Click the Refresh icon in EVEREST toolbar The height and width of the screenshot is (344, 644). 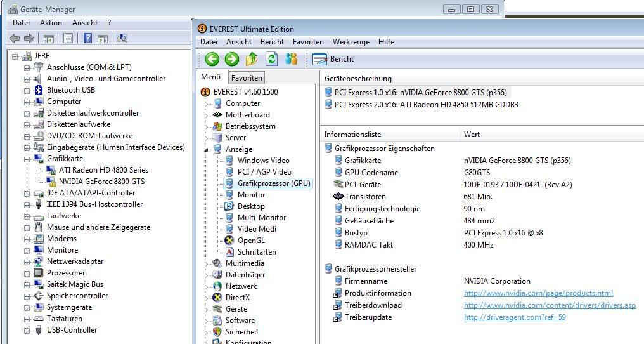click(271, 59)
